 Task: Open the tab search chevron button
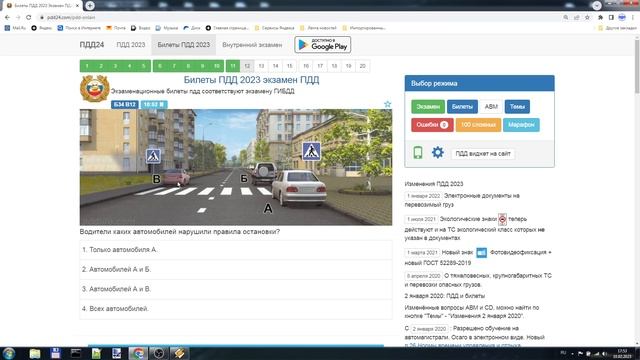596,5
